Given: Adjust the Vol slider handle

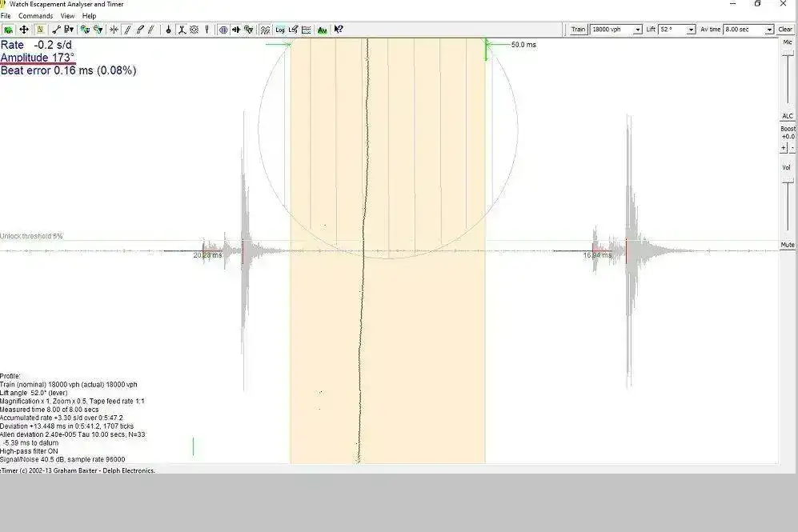Looking at the screenshot, I should pos(788,180).
